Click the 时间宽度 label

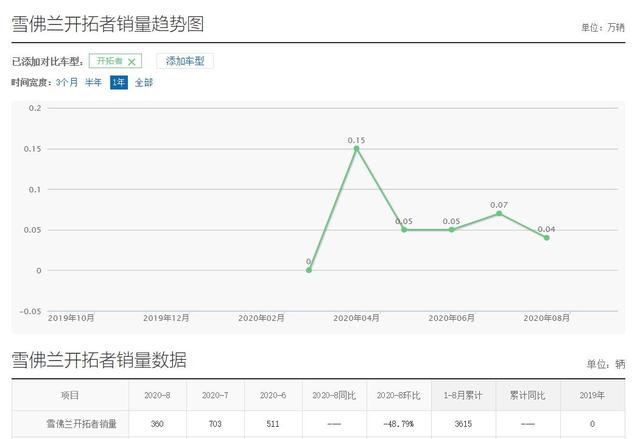click(32, 82)
